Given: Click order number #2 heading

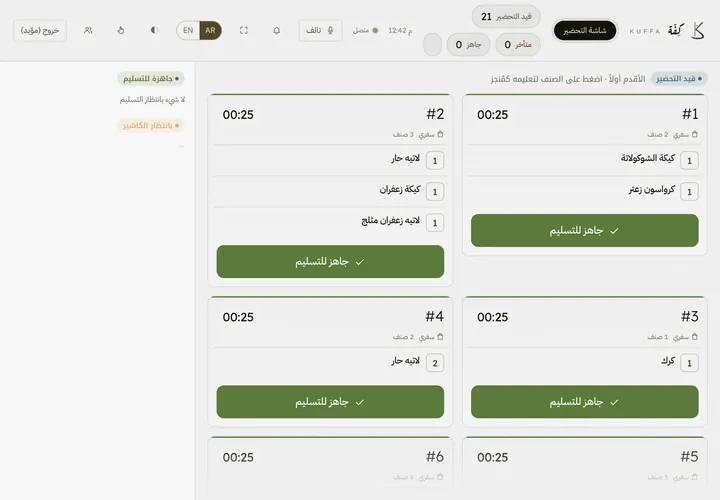Looking at the screenshot, I should tap(435, 114).
